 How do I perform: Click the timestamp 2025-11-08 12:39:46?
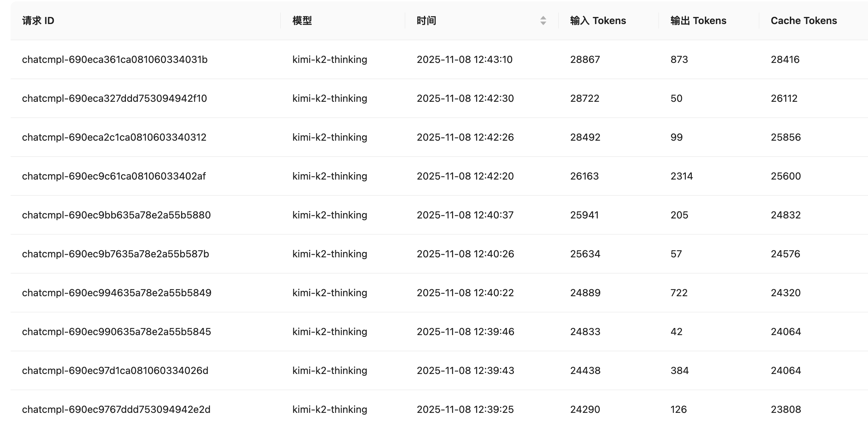[x=465, y=332]
